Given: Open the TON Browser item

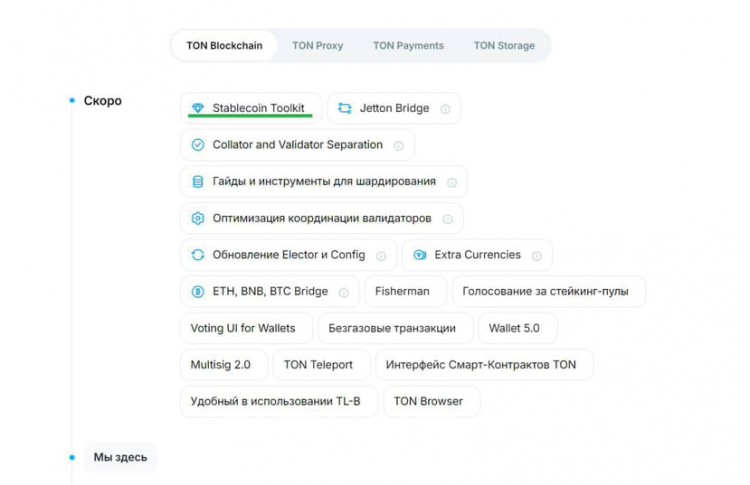Looking at the screenshot, I should [431, 401].
